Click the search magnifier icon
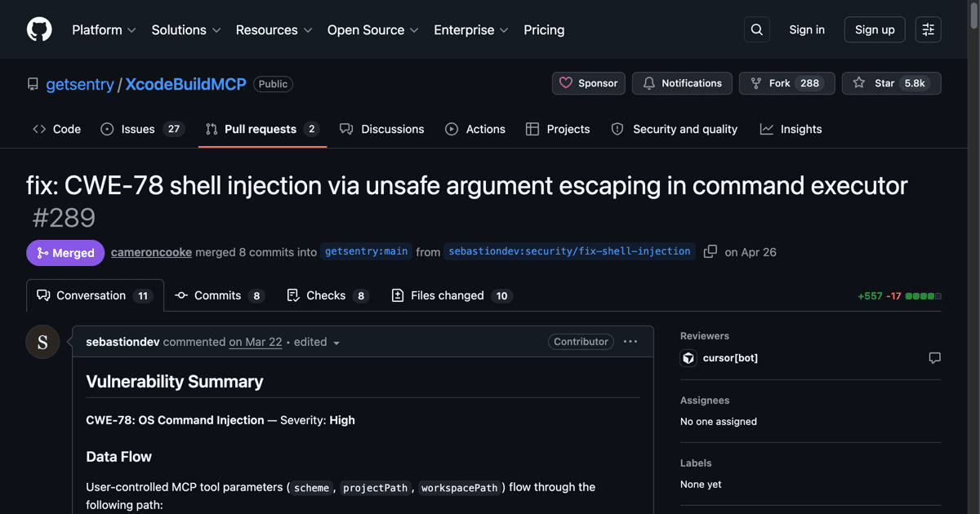This screenshot has height=514, width=980. [x=757, y=29]
